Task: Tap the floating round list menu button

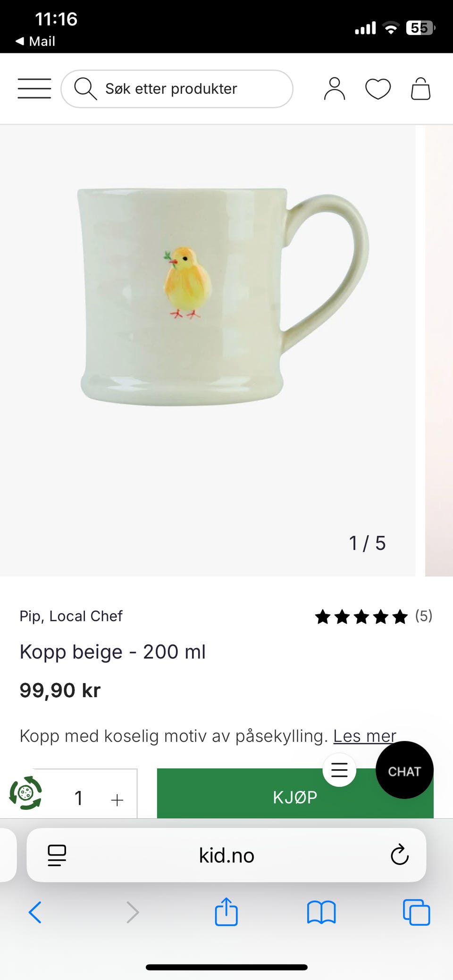Action: point(339,770)
